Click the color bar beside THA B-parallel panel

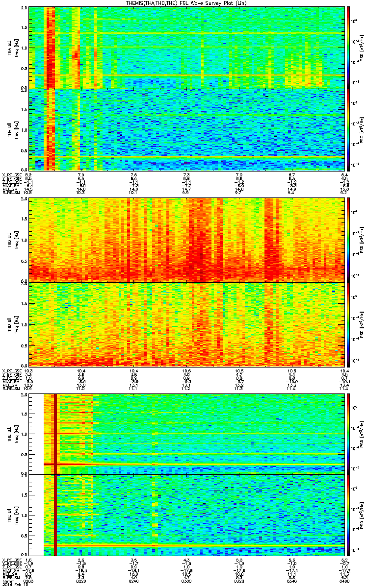[x=348, y=129]
